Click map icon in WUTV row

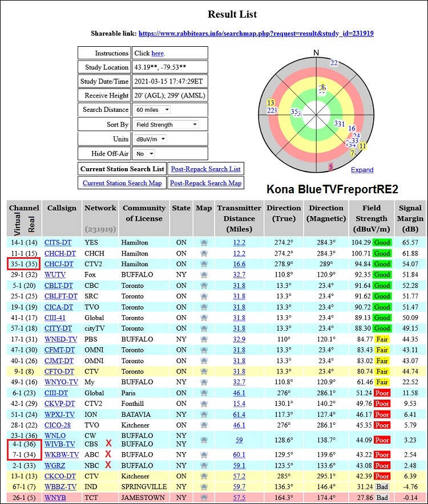click(x=204, y=274)
